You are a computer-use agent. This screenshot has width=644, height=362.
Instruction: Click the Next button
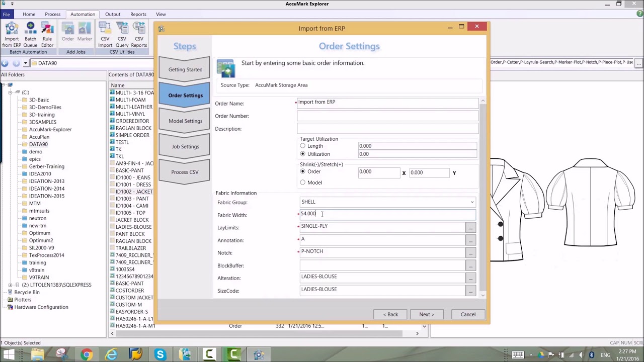coord(427,314)
